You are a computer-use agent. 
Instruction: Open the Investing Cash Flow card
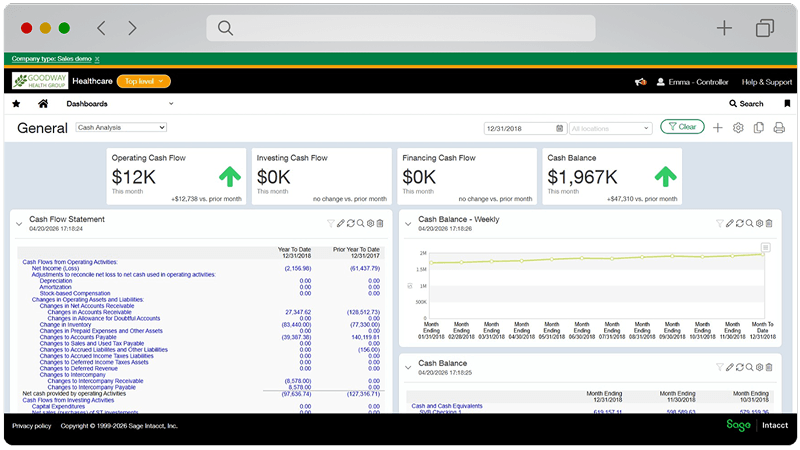321,177
